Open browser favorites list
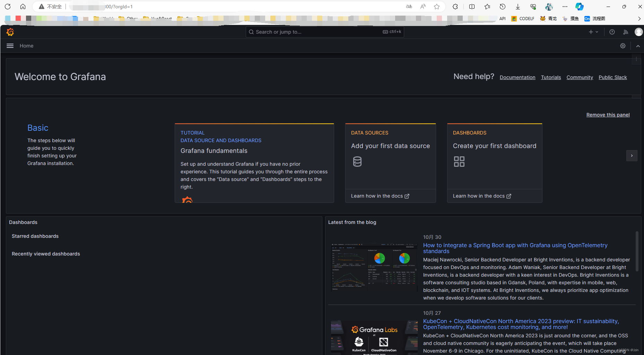This screenshot has width=644, height=355. (487, 7)
